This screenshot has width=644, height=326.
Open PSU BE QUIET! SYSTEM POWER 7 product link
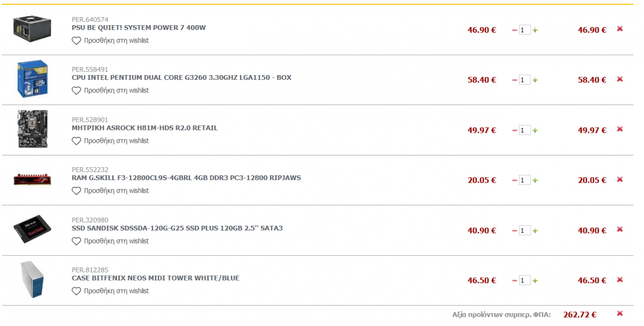[138, 27]
